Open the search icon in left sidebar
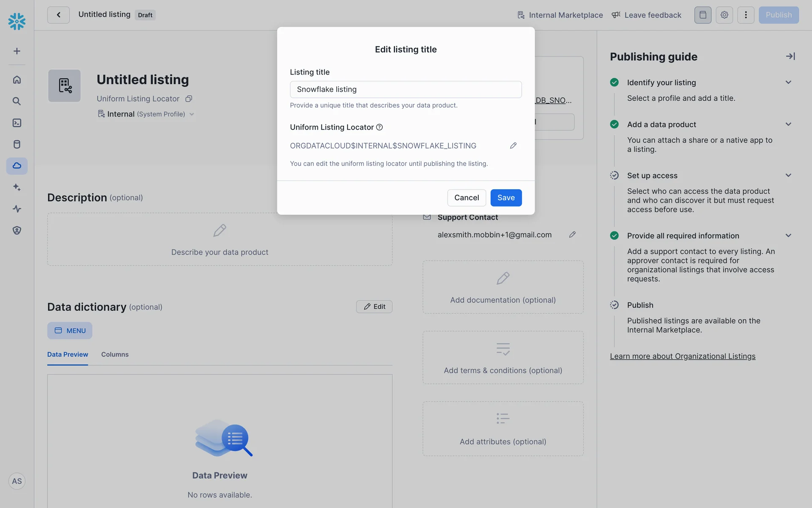 (17, 101)
